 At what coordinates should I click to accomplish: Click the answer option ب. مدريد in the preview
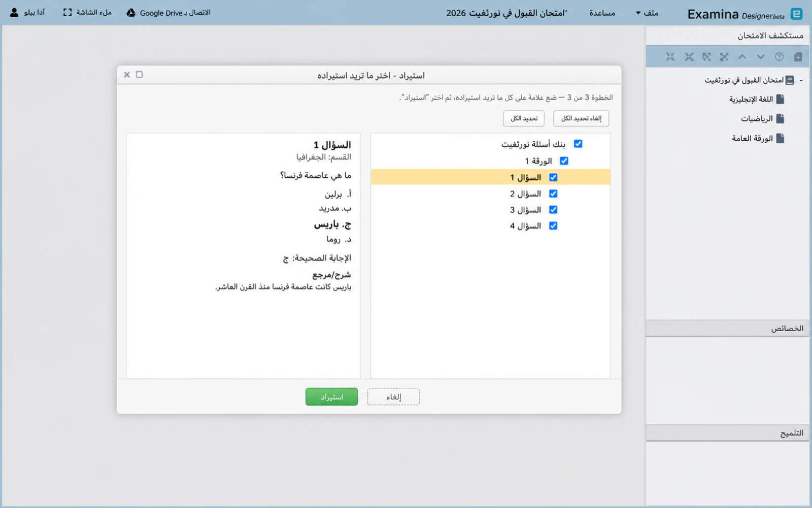pyautogui.click(x=335, y=208)
